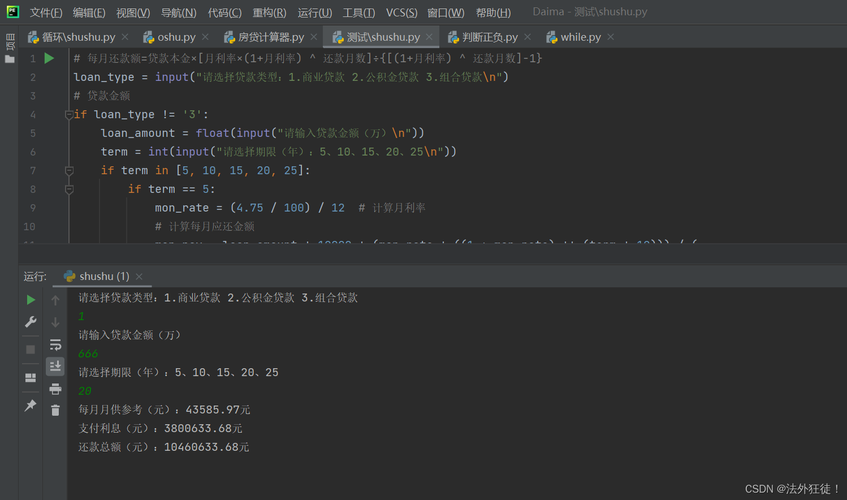Image resolution: width=847 pixels, height=500 pixels.
Task: Close the 测试\shushu.py tab
Action: click(x=429, y=37)
